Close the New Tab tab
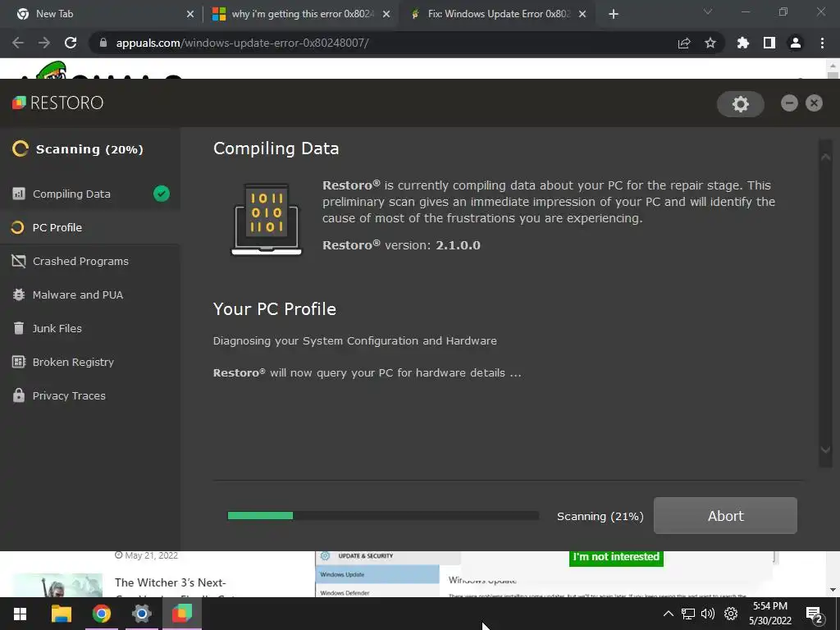Image resolution: width=840 pixels, height=630 pixels. [x=190, y=14]
